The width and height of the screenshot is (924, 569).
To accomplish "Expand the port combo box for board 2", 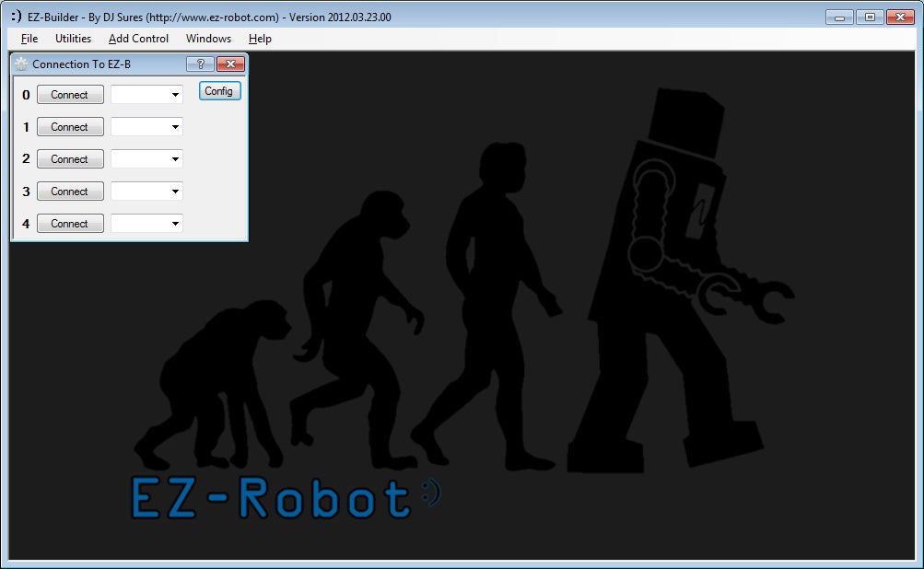I will point(175,159).
